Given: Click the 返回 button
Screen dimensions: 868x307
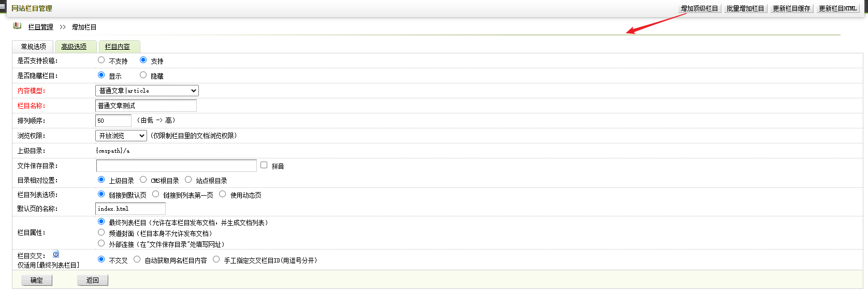Looking at the screenshot, I should point(93,280).
